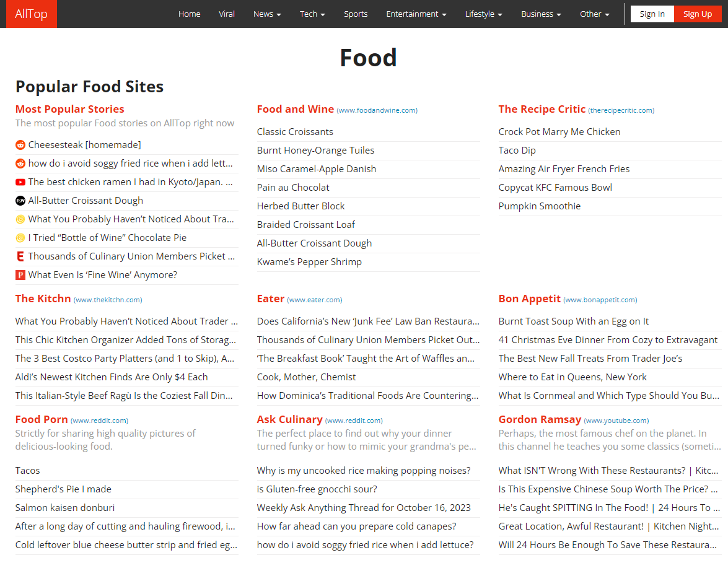
Task: Visit www.foodandwine.com link
Action: [377, 110]
